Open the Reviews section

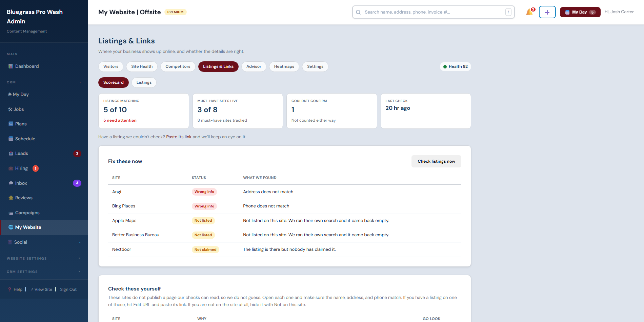click(44, 198)
